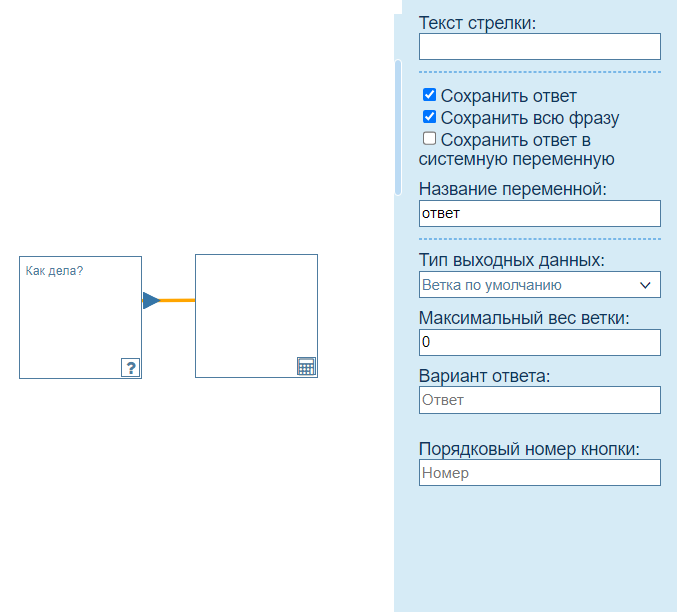Disable the 'Сохранить всю фразу' checkbox
This screenshot has height=612, width=677.
[429, 117]
